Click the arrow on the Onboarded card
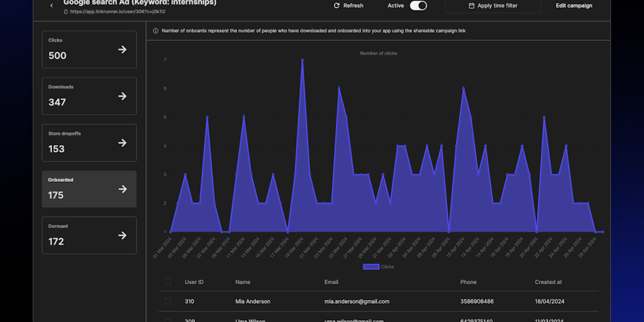The image size is (644, 322). coord(123,189)
